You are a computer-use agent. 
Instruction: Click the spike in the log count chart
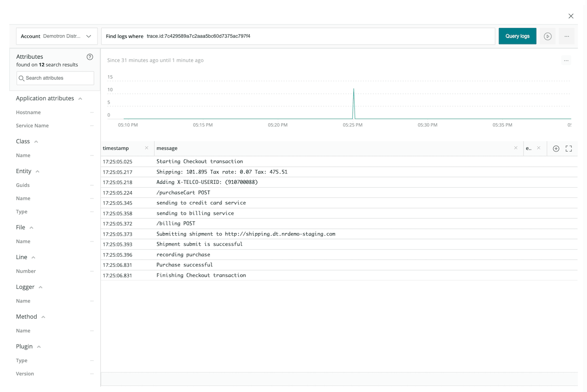pyautogui.click(x=354, y=103)
